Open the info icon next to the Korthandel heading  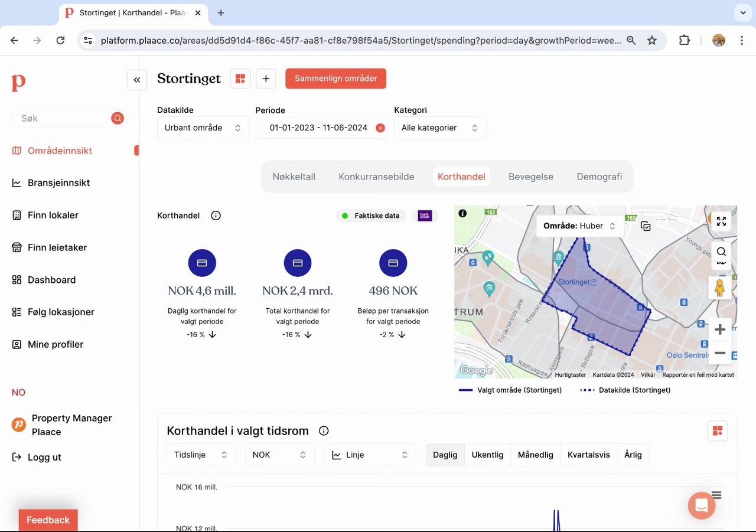[x=216, y=216]
